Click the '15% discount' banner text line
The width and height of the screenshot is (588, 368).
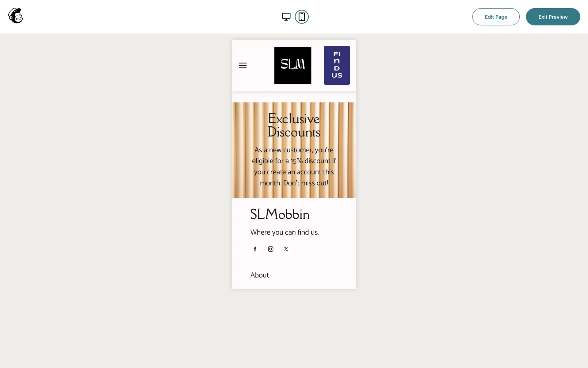click(294, 161)
